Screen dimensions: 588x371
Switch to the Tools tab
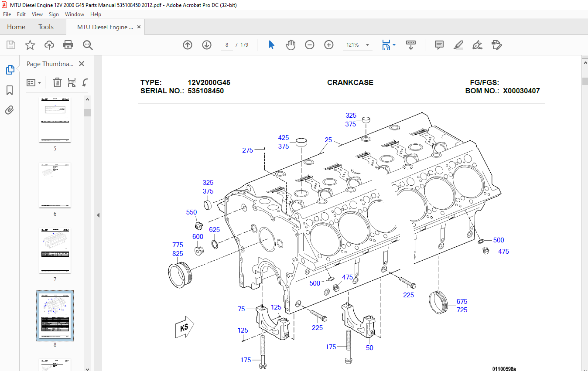click(46, 27)
